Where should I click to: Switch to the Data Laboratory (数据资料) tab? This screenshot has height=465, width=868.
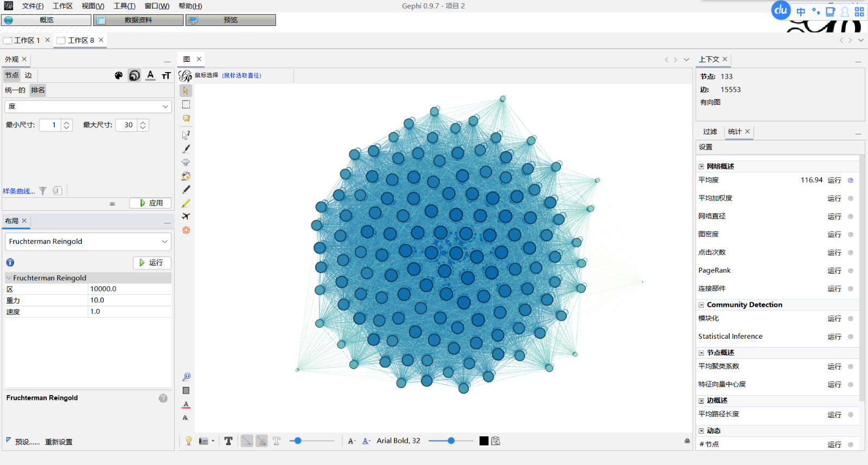click(x=138, y=20)
